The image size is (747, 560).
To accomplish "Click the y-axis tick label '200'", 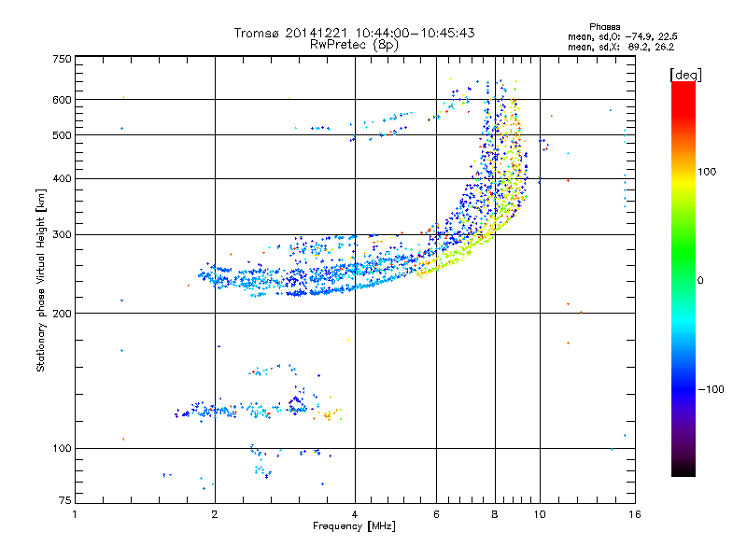I will pyautogui.click(x=62, y=314).
